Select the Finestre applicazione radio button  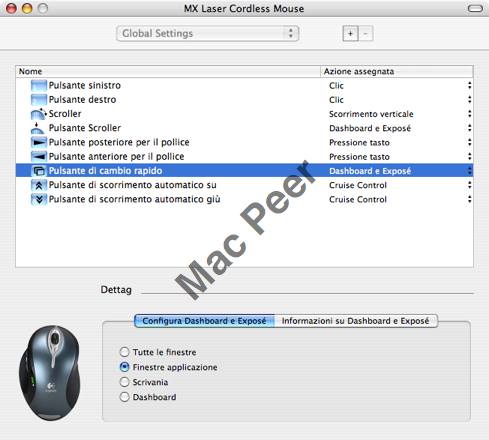click(124, 367)
